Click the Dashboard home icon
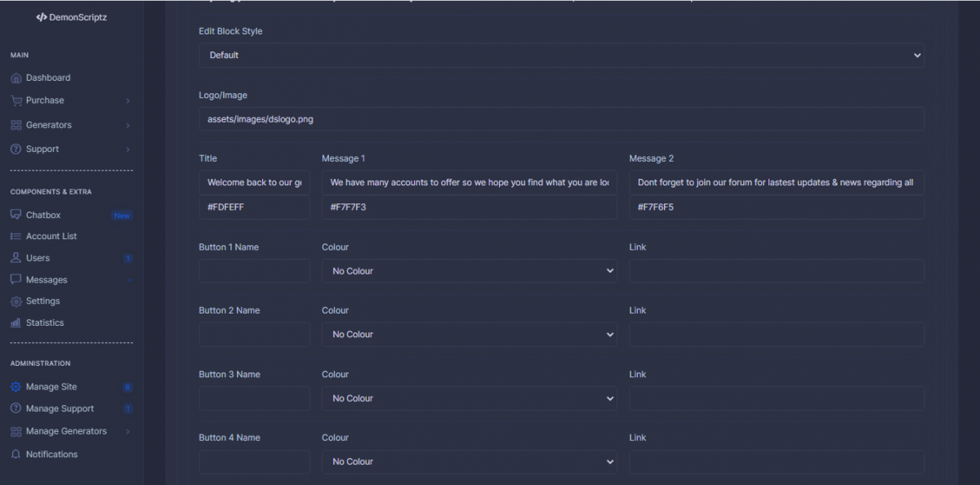The height and width of the screenshot is (485, 980). point(16,78)
